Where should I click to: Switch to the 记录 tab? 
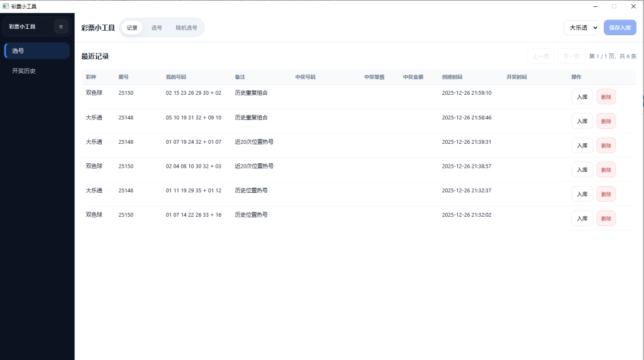point(132,28)
